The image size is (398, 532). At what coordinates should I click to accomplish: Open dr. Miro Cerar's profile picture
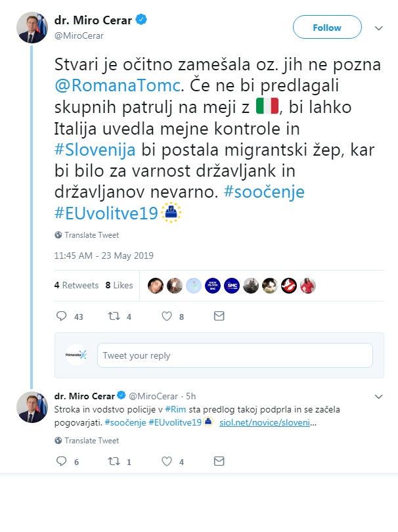(x=31, y=26)
